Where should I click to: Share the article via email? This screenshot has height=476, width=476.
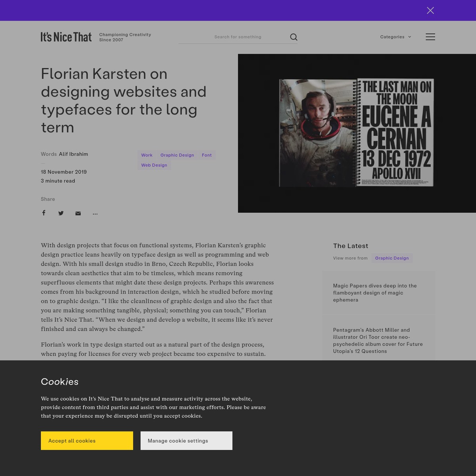pos(78,213)
